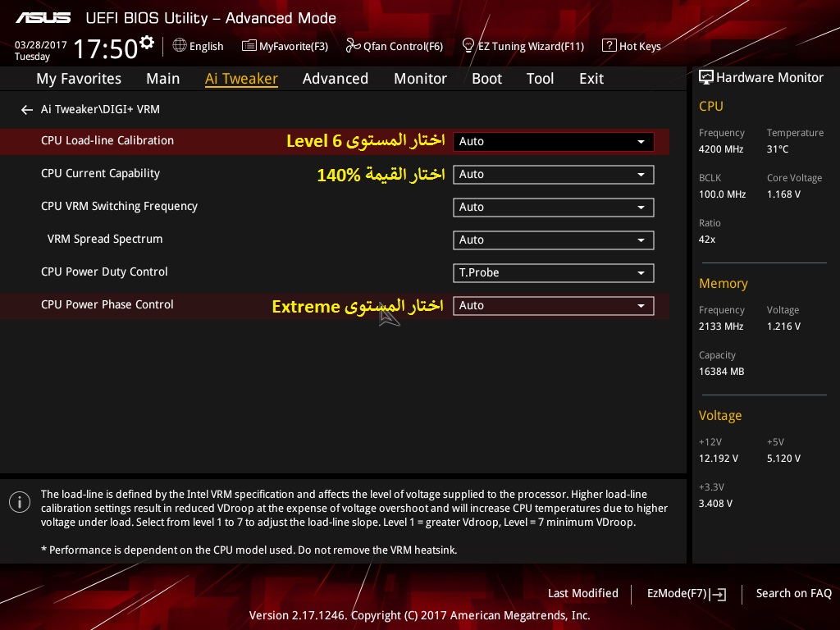Select the CPU Power Duty Control label

point(104,272)
